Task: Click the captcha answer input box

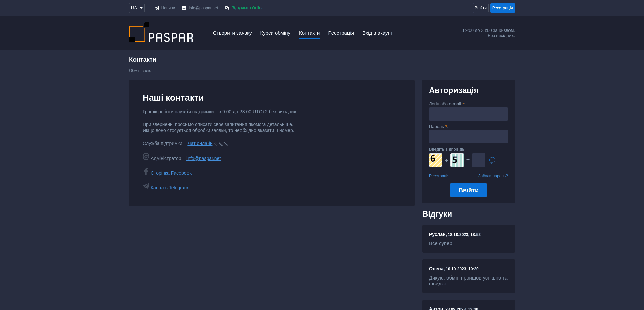Action: point(479,160)
